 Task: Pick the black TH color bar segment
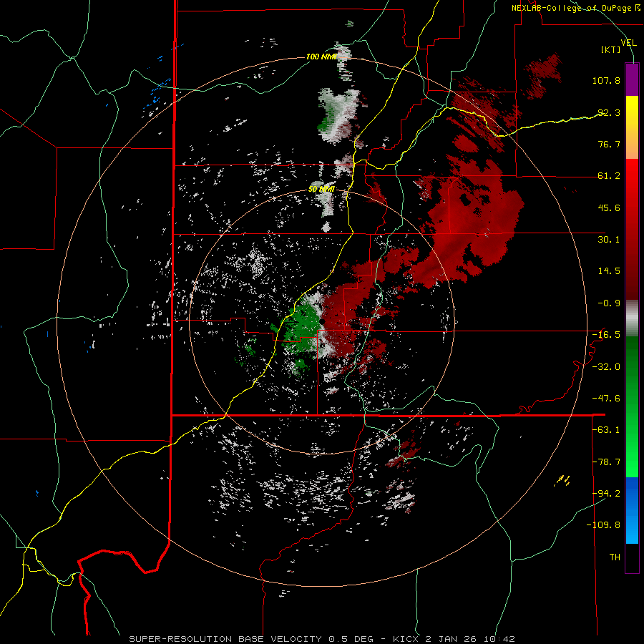point(632,558)
